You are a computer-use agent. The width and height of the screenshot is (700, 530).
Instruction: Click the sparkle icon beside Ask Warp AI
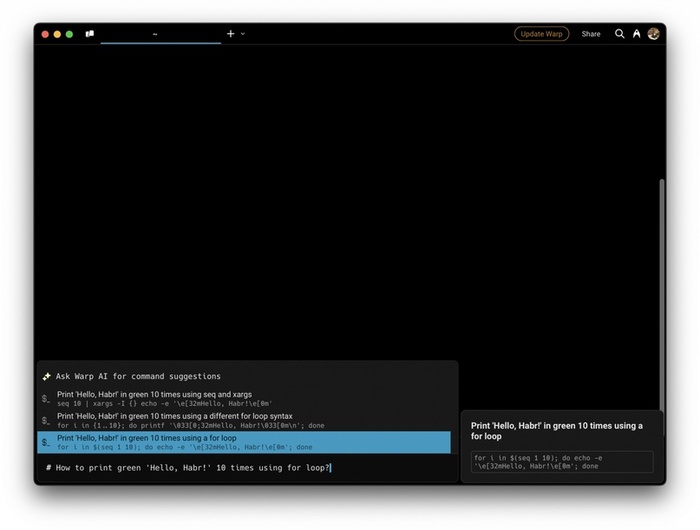coord(46,377)
